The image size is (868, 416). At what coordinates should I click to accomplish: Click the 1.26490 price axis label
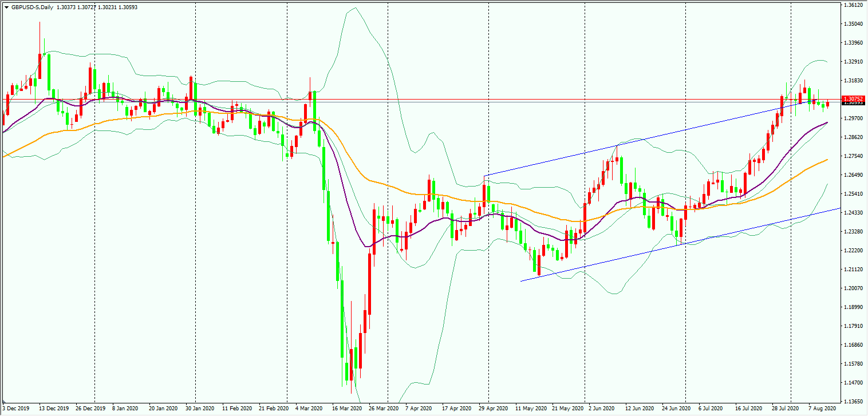coord(853,175)
